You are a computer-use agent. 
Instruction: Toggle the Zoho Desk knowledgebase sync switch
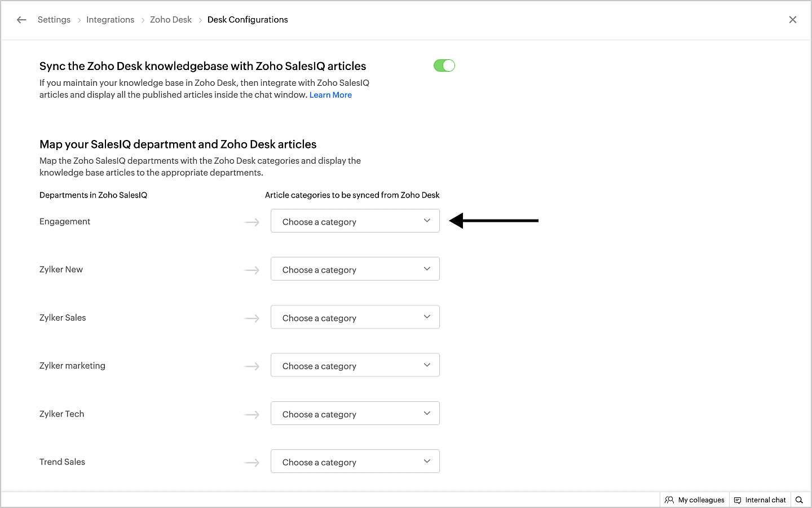point(444,66)
